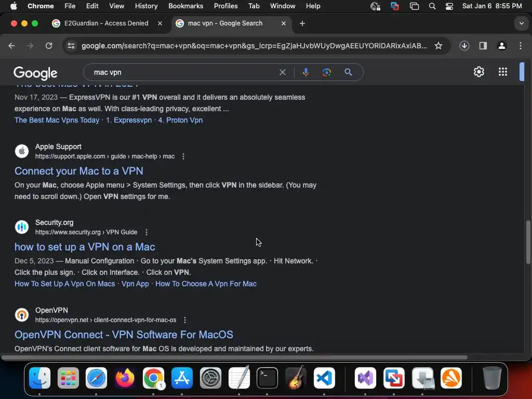This screenshot has width=532, height=399.
Task: Launch Visual Studio Code from the Dock
Action: click(x=324, y=378)
